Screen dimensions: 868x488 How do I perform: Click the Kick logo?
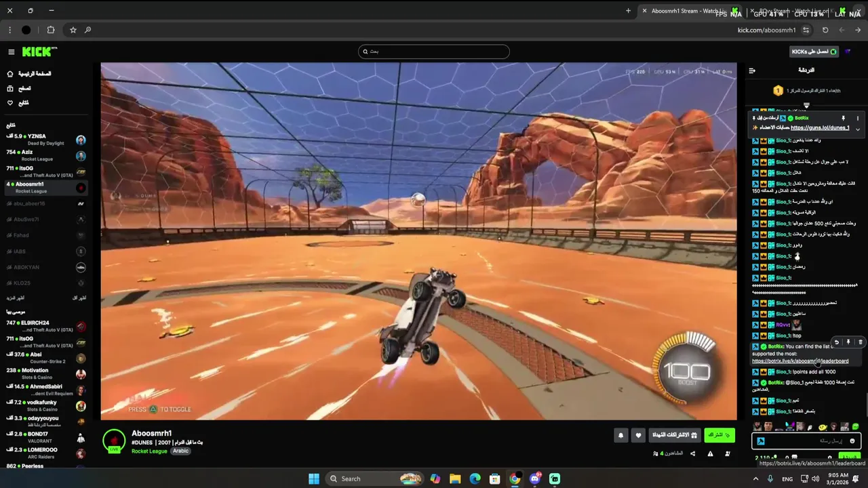[39, 52]
